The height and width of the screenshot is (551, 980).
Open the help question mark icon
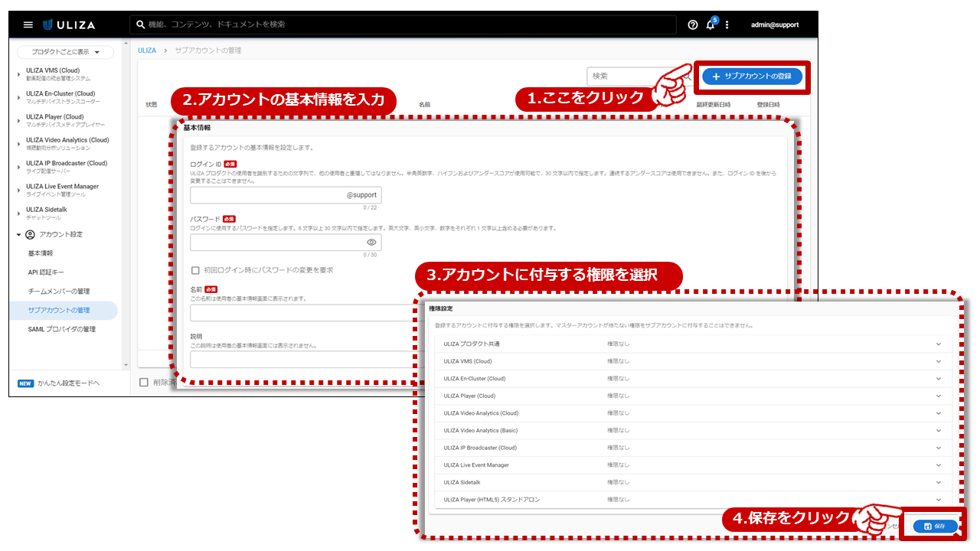point(693,24)
